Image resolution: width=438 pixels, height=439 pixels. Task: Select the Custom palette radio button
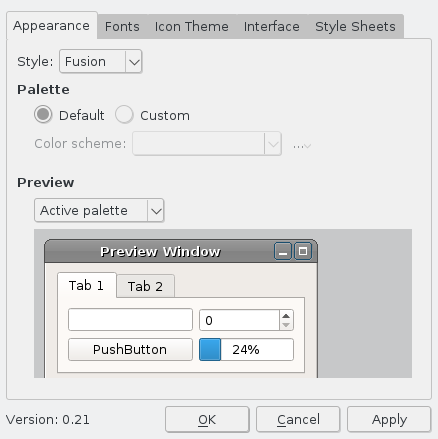click(124, 115)
